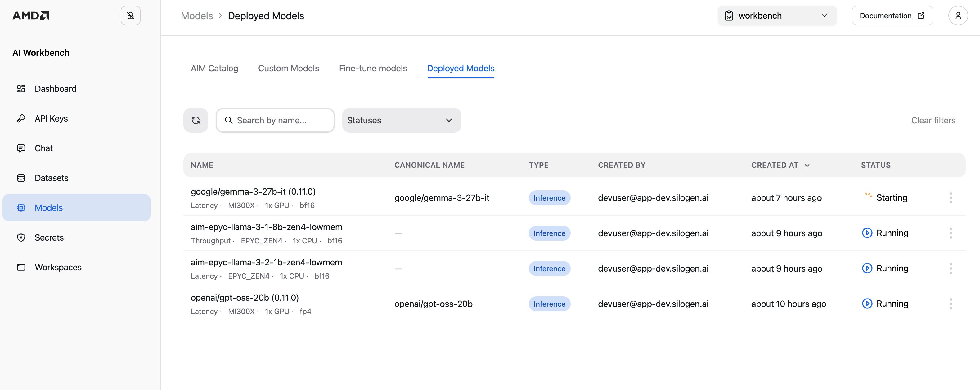
Task: Click canonical name openai/gpt-oss-20b
Action: pos(433,304)
